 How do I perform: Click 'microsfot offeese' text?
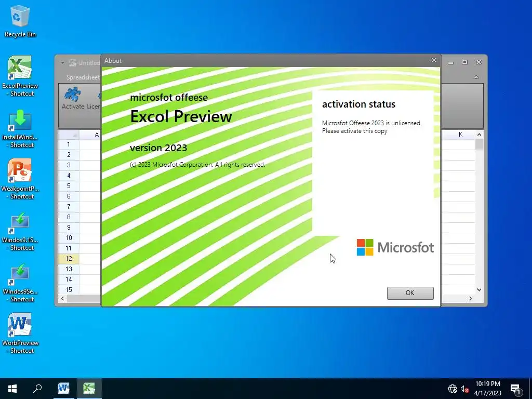(x=169, y=97)
